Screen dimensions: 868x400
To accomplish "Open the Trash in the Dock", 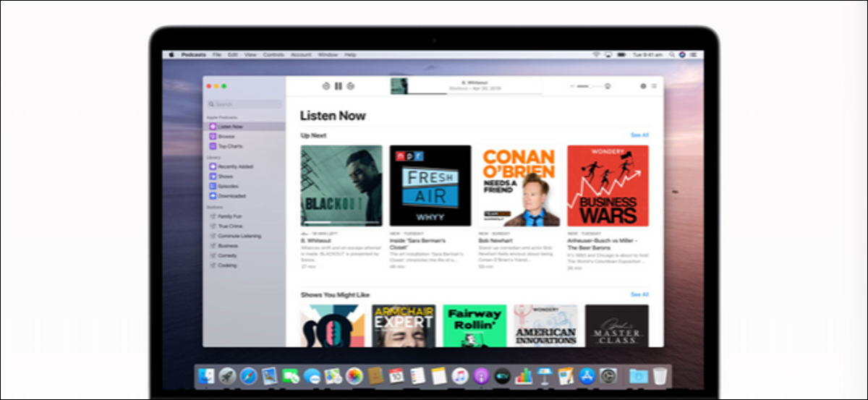I will point(660,375).
